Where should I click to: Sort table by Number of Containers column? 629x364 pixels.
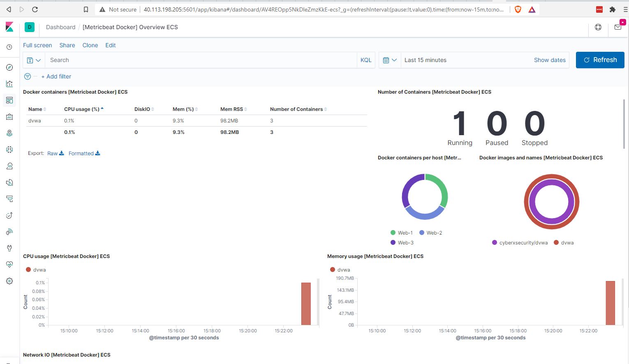298,109
